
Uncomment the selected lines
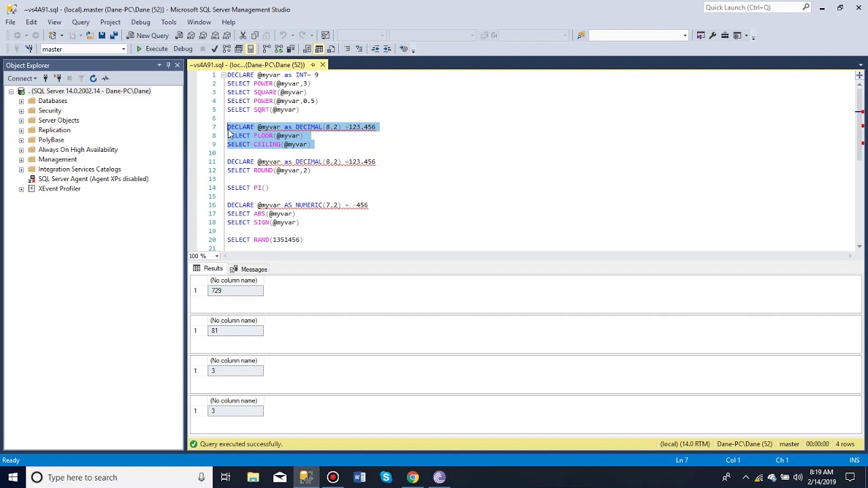(359, 49)
